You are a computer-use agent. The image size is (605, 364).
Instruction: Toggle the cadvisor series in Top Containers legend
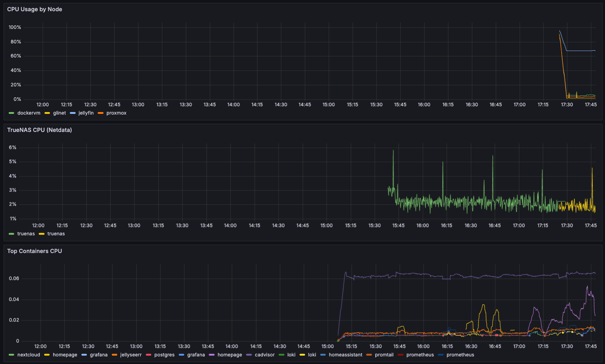pyautogui.click(x=265, y=355)
